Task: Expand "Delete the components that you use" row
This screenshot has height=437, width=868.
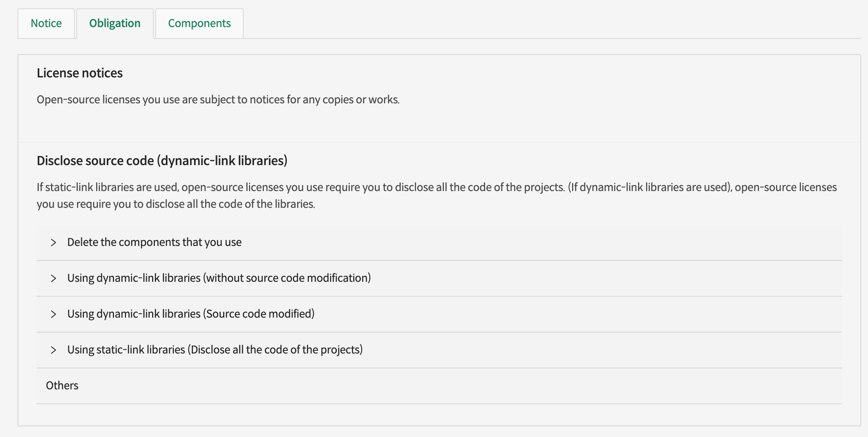Action: point(154,243)
